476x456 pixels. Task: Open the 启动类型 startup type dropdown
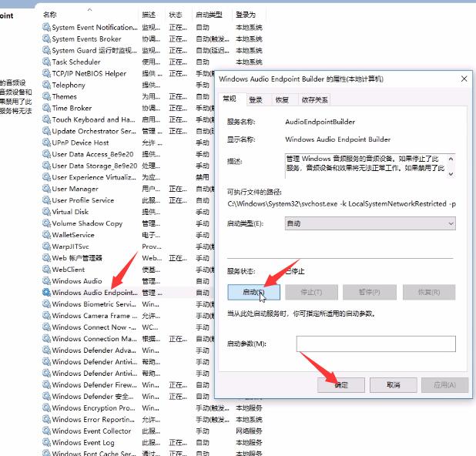tap(370, 223)
